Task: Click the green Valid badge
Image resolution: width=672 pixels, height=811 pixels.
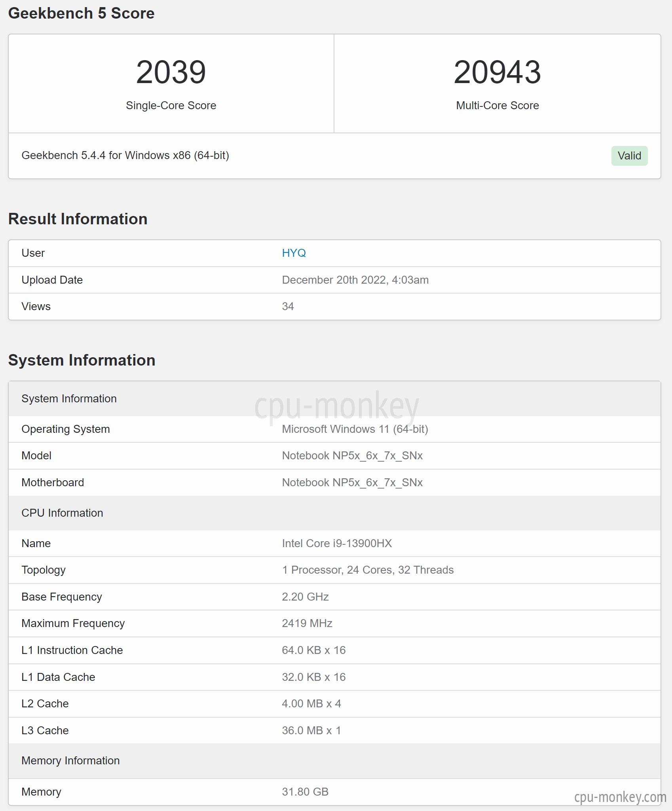Action: click(x=629, y=155)
